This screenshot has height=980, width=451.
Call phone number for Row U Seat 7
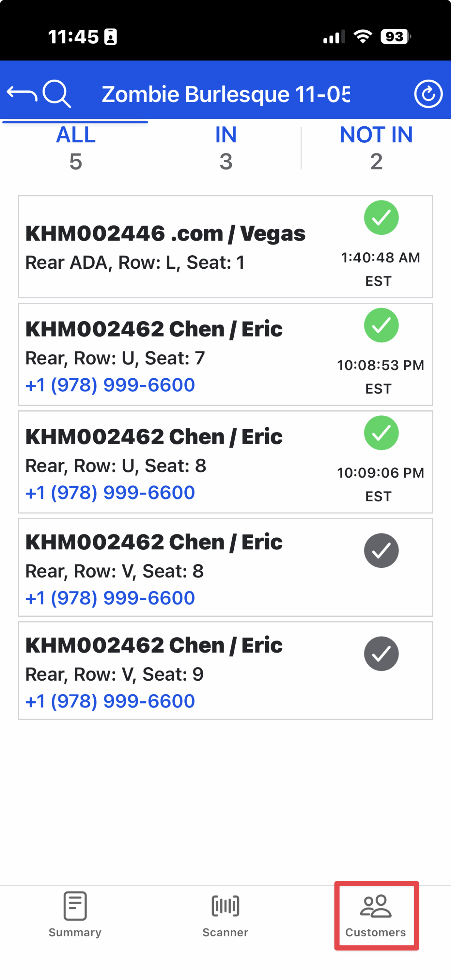click(x=110, y=385)
